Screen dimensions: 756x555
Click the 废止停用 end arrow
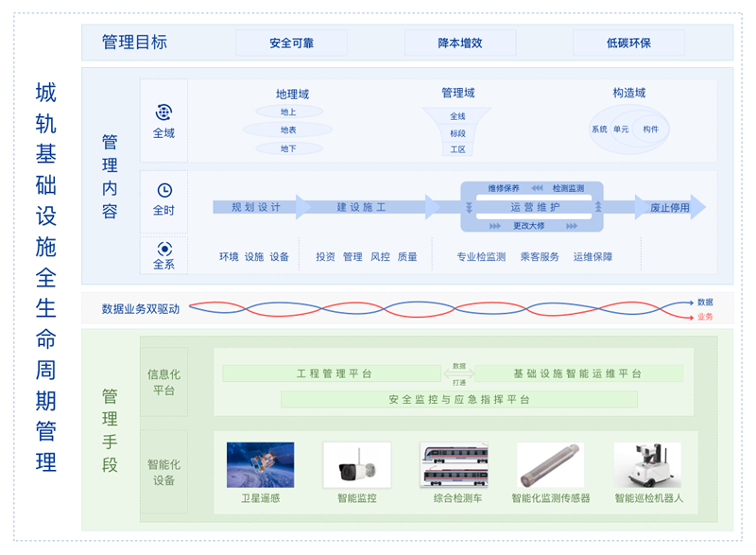pos(670,207)
